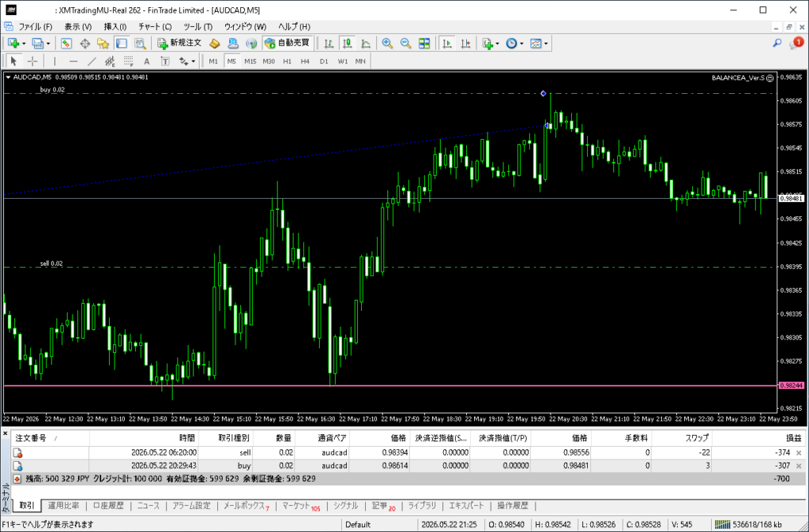Expand the new chart dropdown arrow
The image size is (809, 532).
(24, 44)
